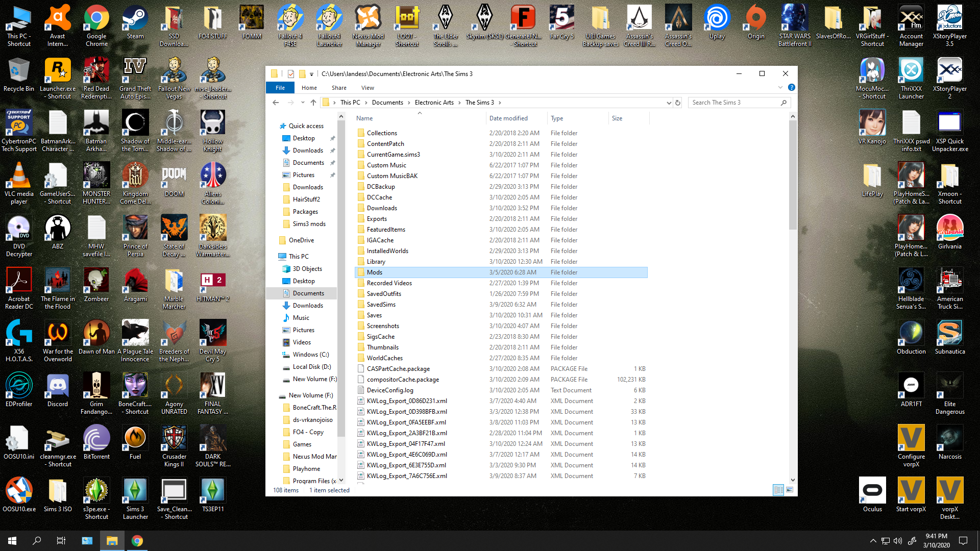Image resolution: width=980 pixels, height=551 pixels.
Task: Select the DCCache folder
Action: (x=379, y=197)
